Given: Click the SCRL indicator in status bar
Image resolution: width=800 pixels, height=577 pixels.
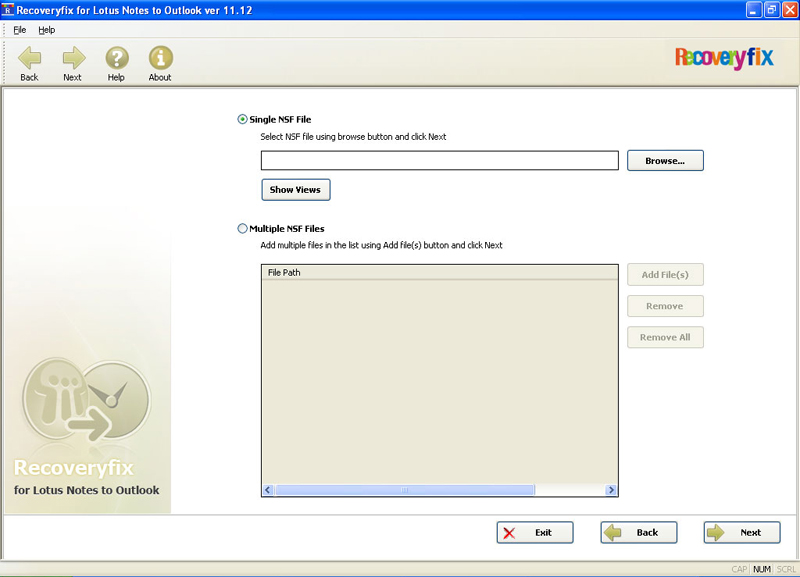Looking at the screenshot, I should [x=786, y=569].
